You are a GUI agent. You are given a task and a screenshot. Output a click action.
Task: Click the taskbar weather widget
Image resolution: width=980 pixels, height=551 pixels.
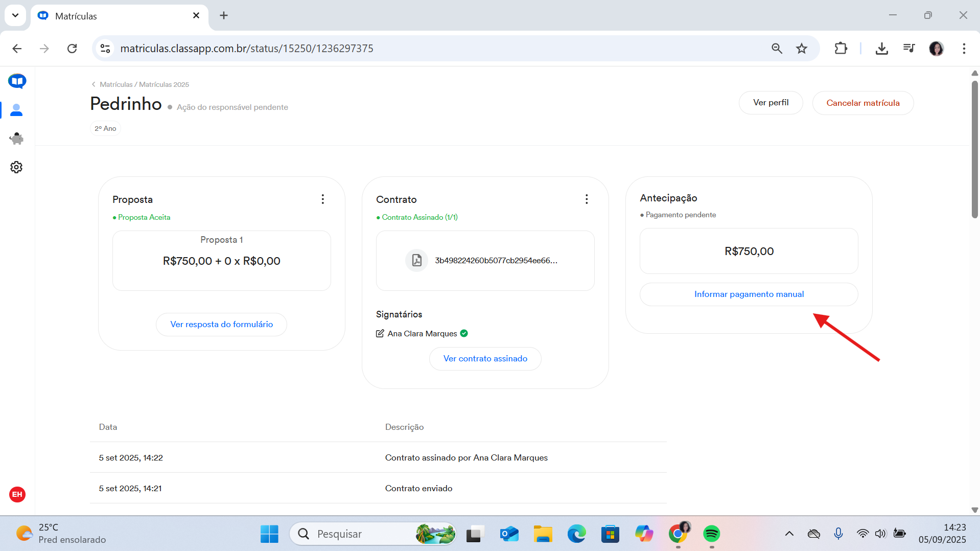pyautogui.click(x=61, y=534)
